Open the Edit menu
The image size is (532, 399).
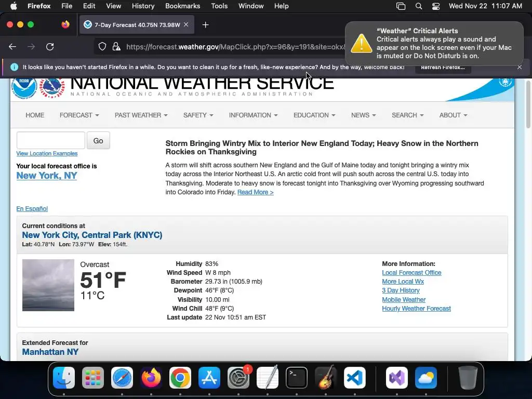[89, 6]
